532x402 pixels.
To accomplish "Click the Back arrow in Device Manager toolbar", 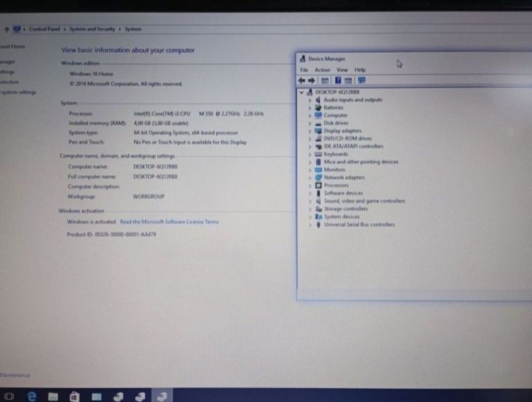I will click(301, 80).
